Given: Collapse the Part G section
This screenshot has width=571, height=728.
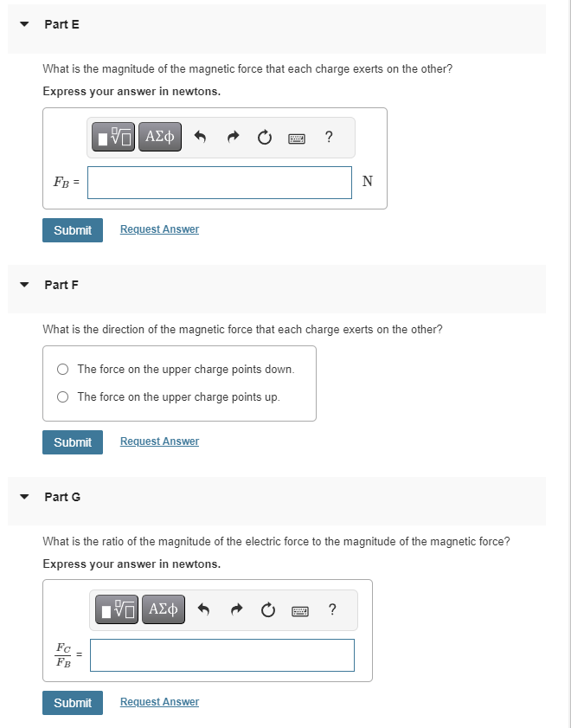Looking at the screenshot, I should coord(23,497).
